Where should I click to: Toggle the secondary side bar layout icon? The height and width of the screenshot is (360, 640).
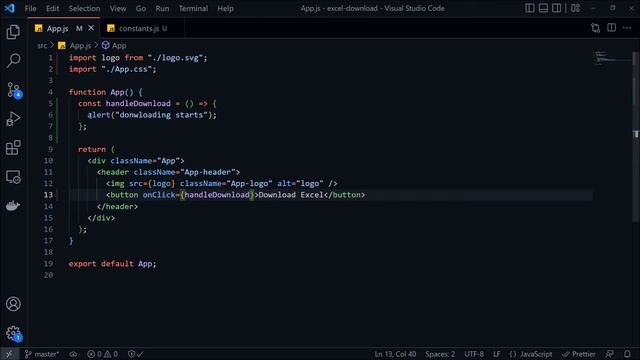(556, 8)
